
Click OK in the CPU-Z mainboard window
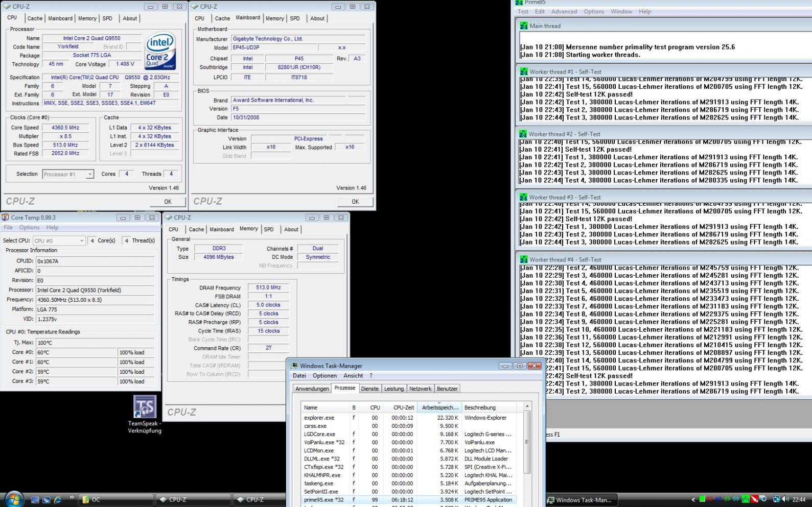(355, 202)
